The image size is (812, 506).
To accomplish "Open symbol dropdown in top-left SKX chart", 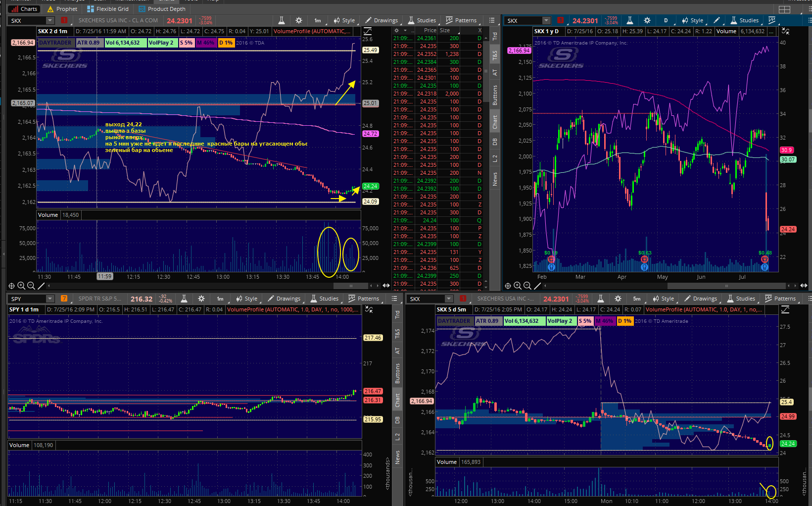I will pos(50,20).
